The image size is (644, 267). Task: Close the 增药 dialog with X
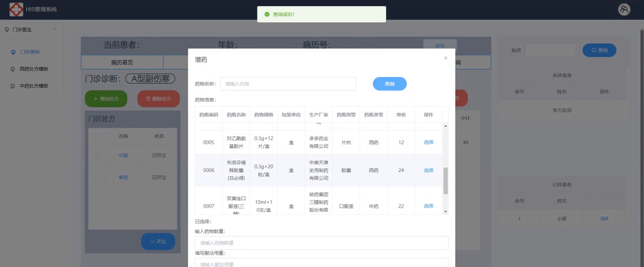(445, 58)
